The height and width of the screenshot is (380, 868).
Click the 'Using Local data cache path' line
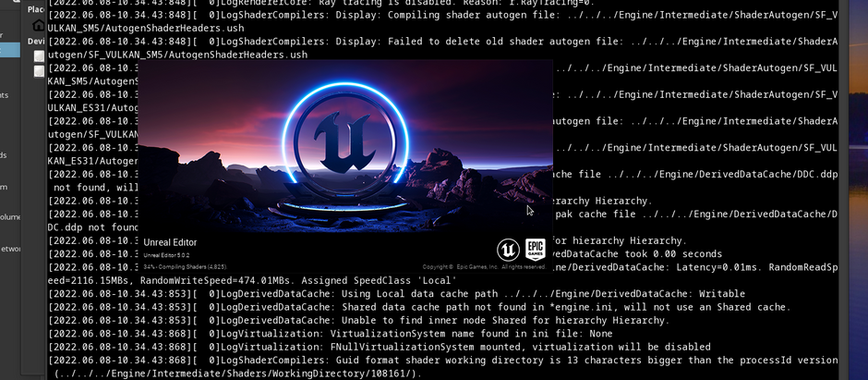pos(396,294)
